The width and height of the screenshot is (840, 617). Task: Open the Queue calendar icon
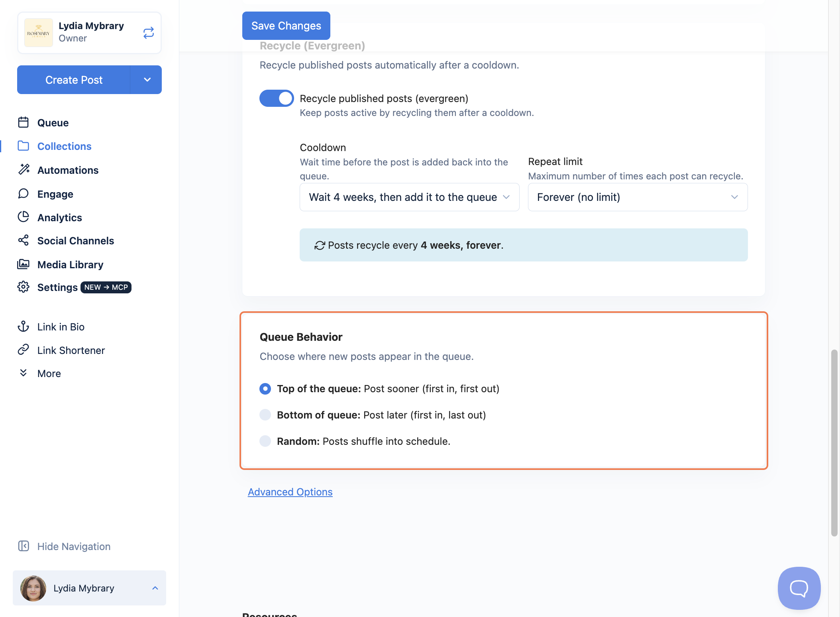pos(24,122)
